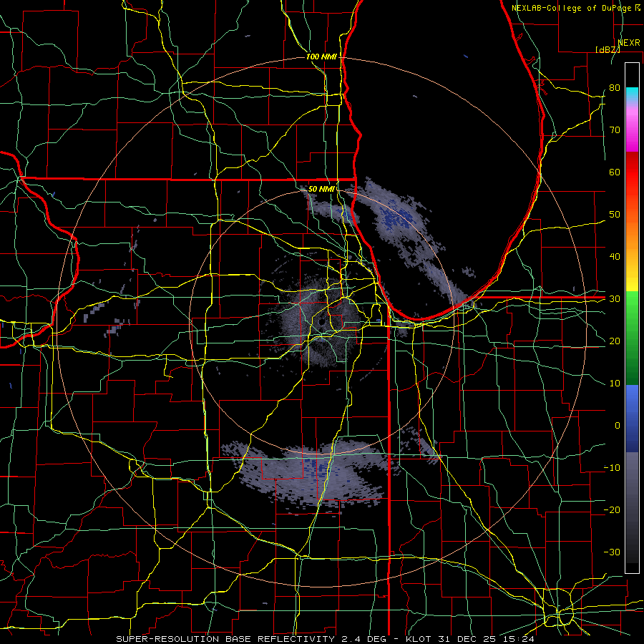Click the "NEXR" label above the legend

(x=629, y=43)
